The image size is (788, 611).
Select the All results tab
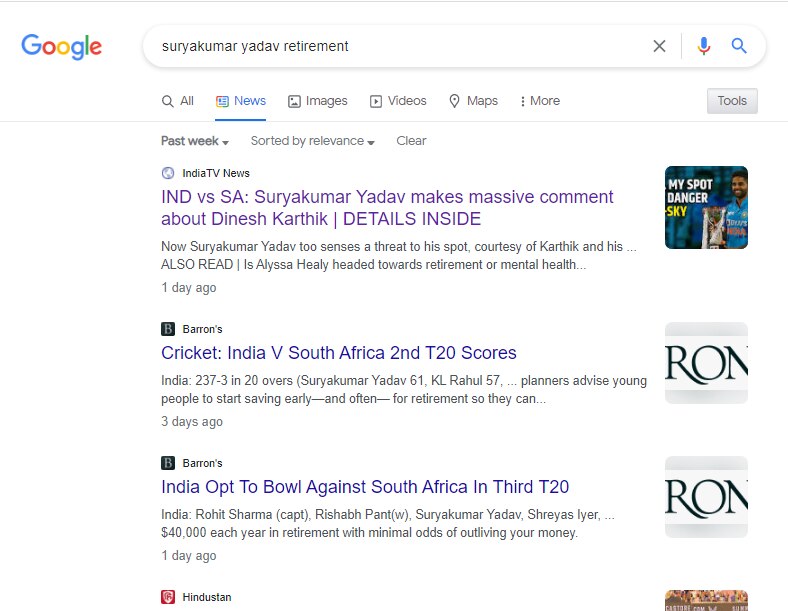[178, 101]
